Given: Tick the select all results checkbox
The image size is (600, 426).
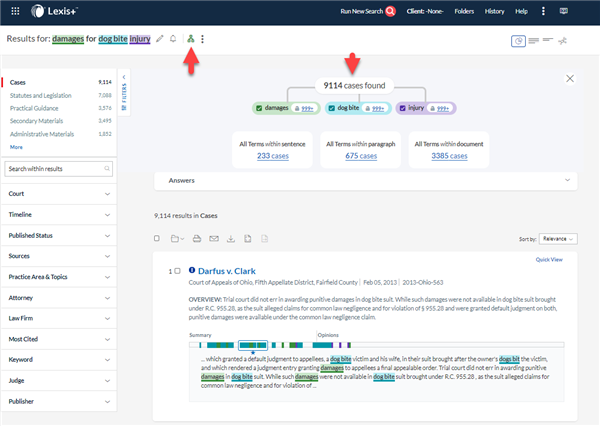Looking at the screenshot, I should [157, 238].
